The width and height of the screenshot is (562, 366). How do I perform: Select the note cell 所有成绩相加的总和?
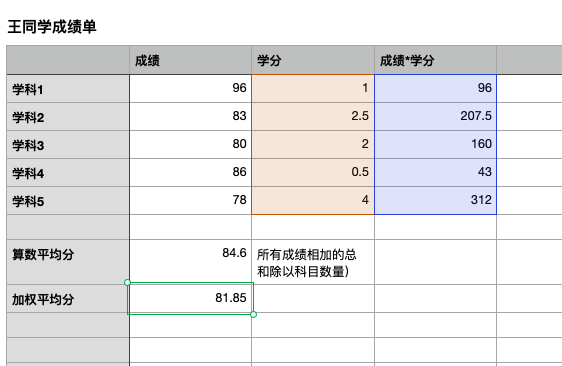[313, 262]
